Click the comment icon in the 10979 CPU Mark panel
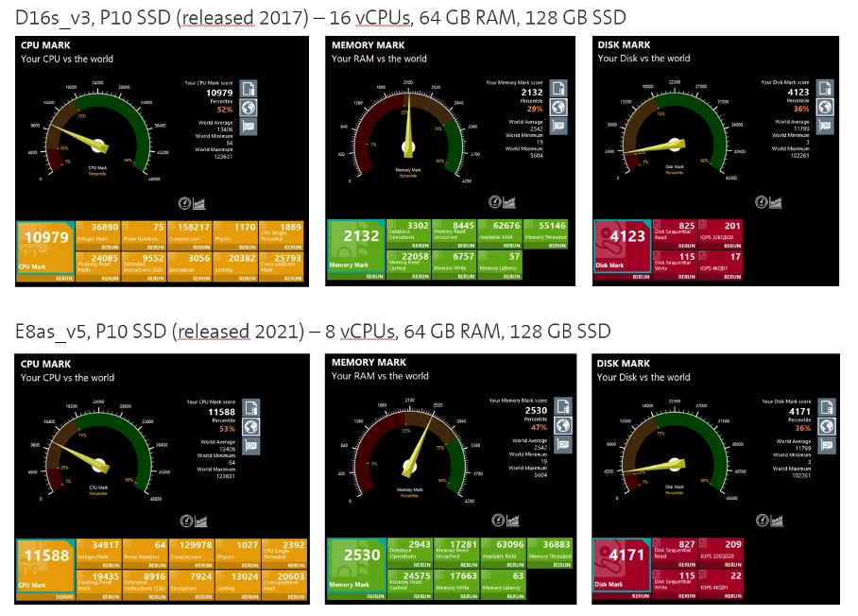 point(249,127)
